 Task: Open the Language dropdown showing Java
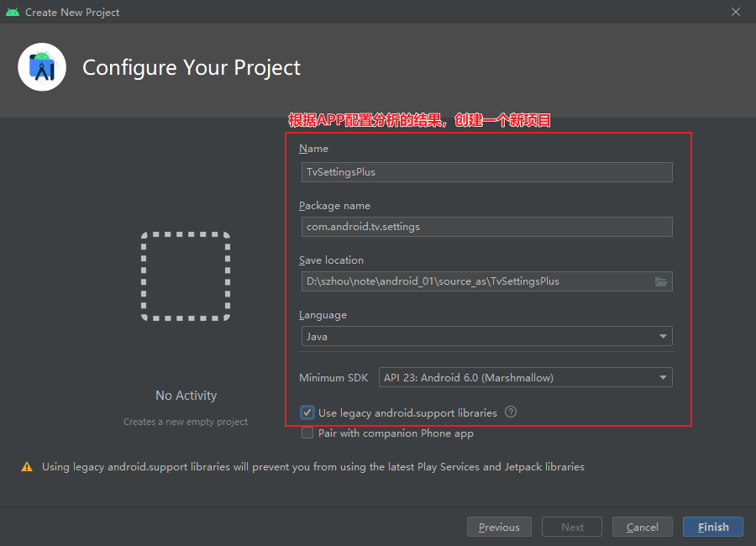[x=486, y=336]
